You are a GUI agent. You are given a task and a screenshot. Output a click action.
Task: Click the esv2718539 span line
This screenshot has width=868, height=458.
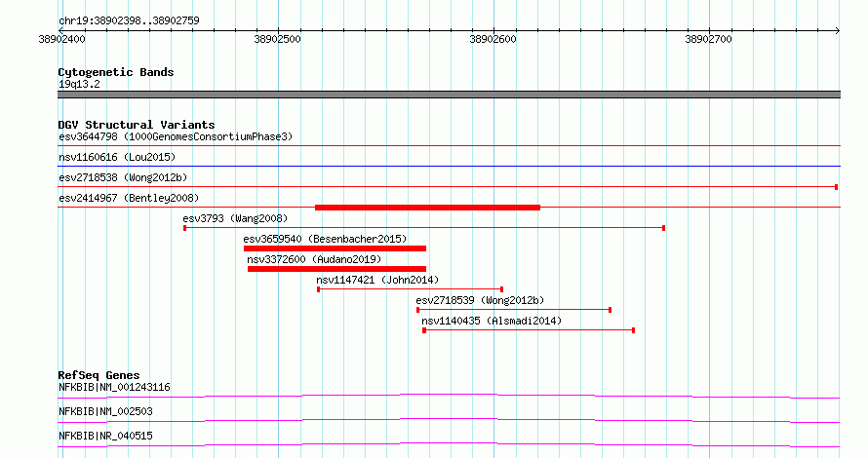pos(514,310)
